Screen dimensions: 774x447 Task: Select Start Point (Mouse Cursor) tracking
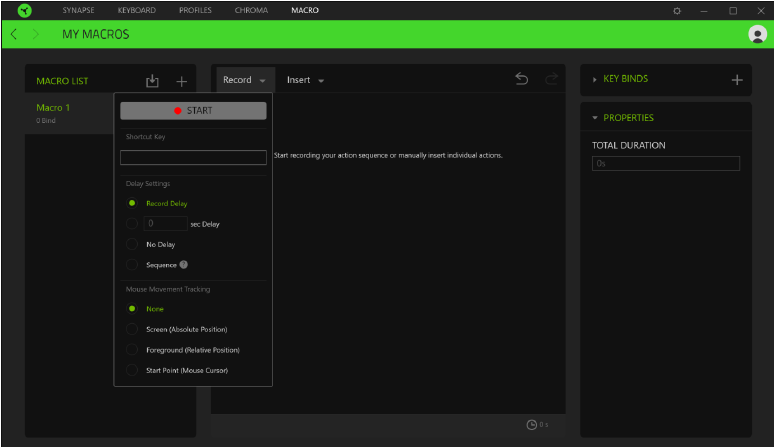pyautogui.click(x=132, y=370)
